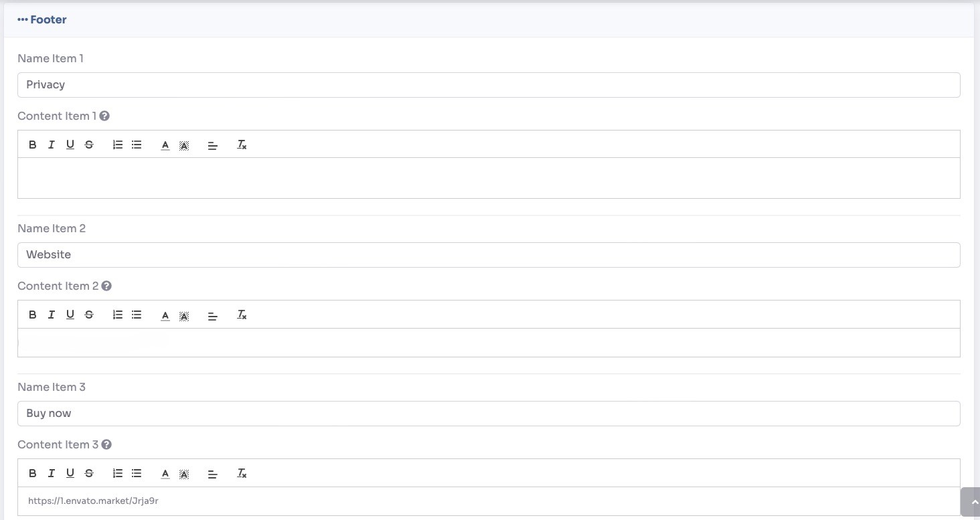This screenshot has width=980, height=520.
Task: Open text alignment dropdown in Content Item 3
Action: (x=213, y=473)
